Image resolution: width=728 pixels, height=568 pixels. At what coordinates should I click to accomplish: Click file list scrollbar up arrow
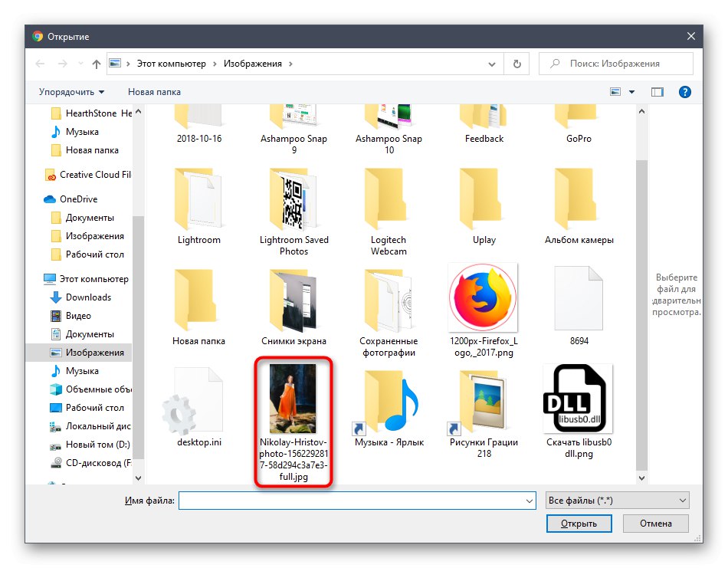[641, 111]
